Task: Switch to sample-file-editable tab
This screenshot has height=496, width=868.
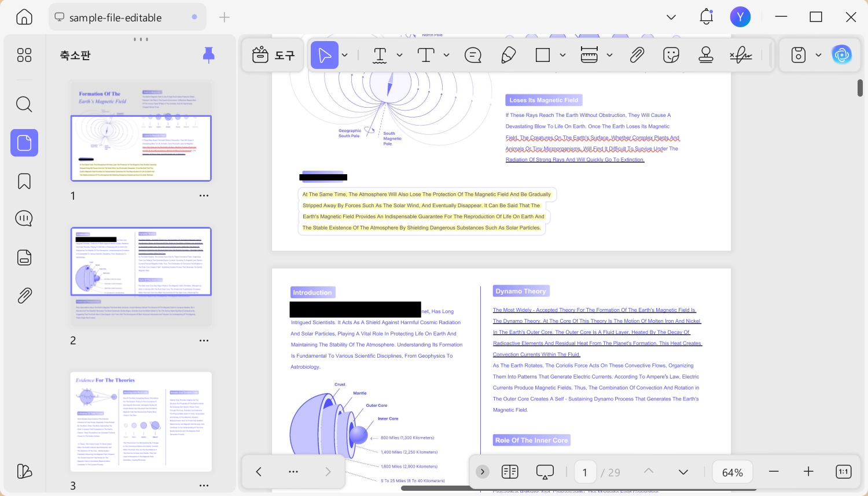Action: pyautogui.click(x=116, y=18)
